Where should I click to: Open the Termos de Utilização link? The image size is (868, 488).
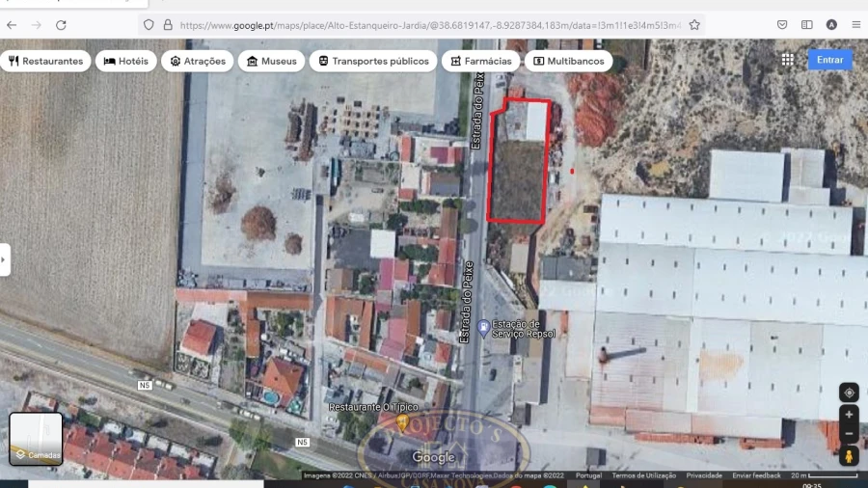coord(643,475)
